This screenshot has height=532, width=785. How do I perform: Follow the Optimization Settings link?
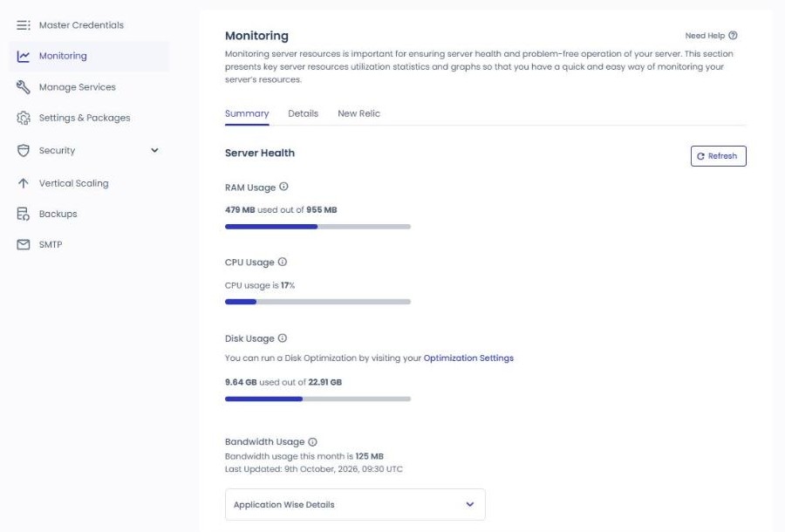tap(468, 358)
